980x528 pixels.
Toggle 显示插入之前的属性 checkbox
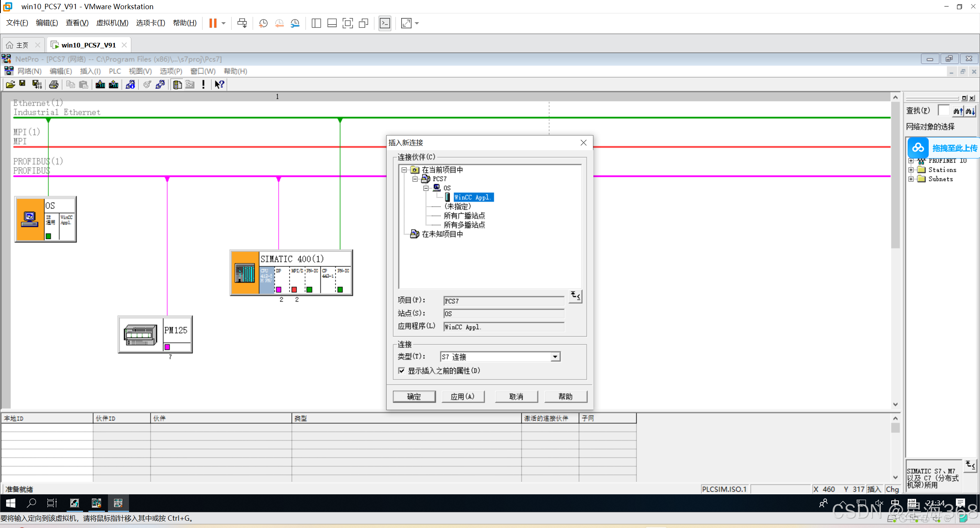(402, 371)
